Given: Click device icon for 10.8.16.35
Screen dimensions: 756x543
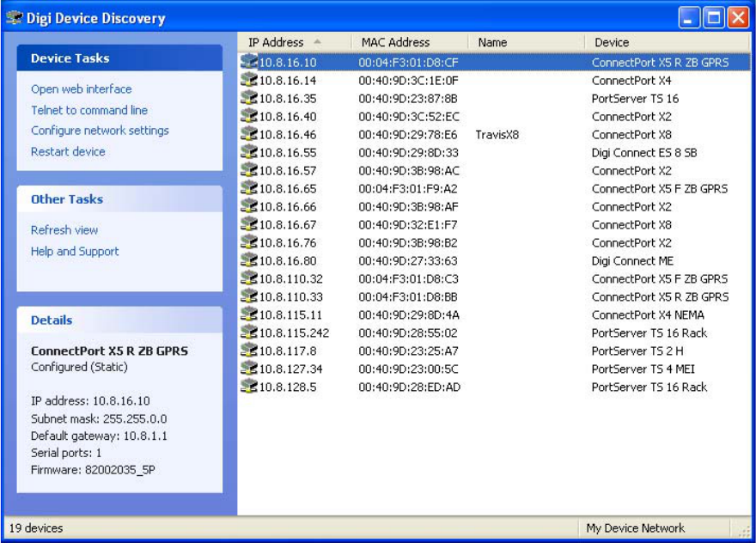Looking at the screenshot, I should [249, 98].
